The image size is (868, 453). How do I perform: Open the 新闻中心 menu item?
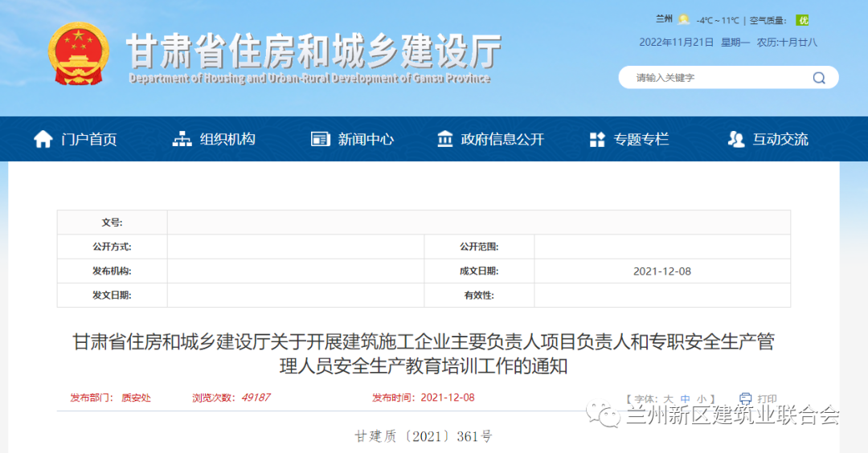[x=366, y=140]
